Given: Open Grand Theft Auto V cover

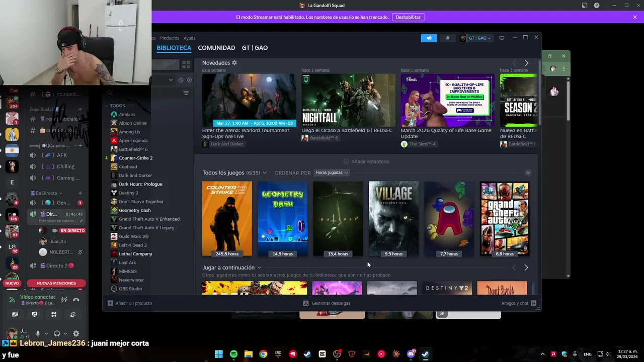Looking at the screenshot, I should [x=504, y=219].
